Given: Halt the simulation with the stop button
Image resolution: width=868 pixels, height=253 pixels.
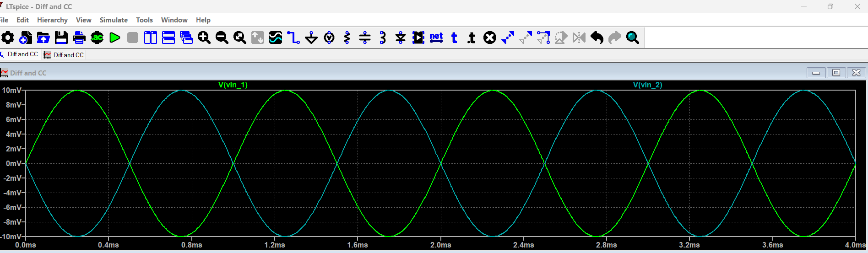Looking at the screenshot, I should pyautogui.click(x=133, y=38).
